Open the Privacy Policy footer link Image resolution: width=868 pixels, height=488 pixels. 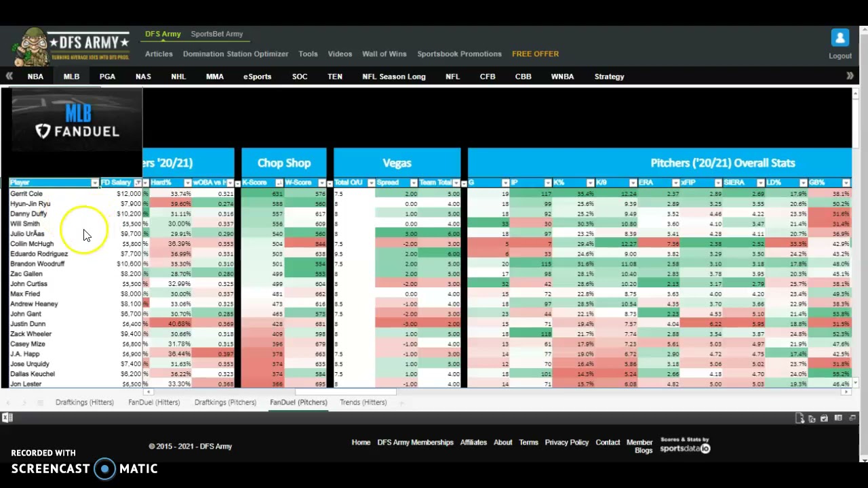tap(567, 443)
